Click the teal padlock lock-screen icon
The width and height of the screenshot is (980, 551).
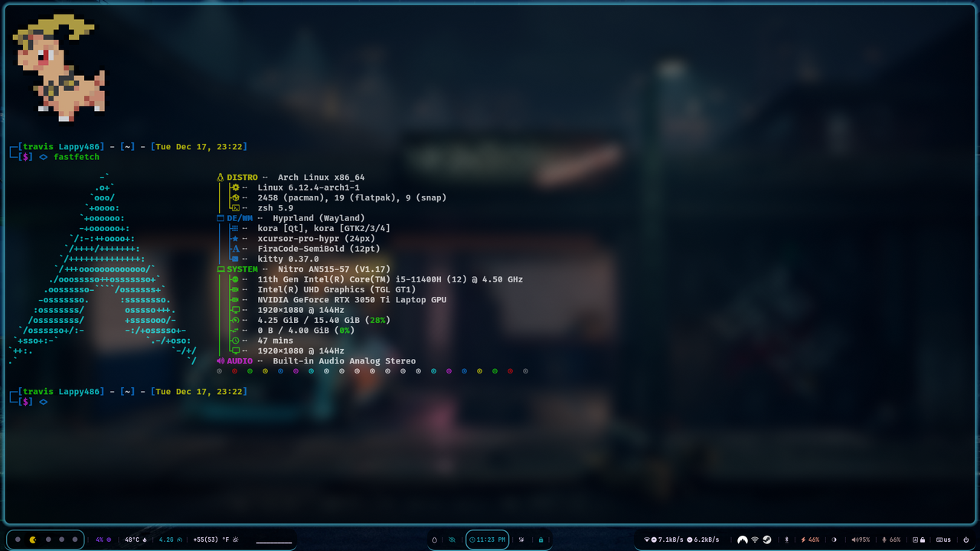click(x=541, y=540)
